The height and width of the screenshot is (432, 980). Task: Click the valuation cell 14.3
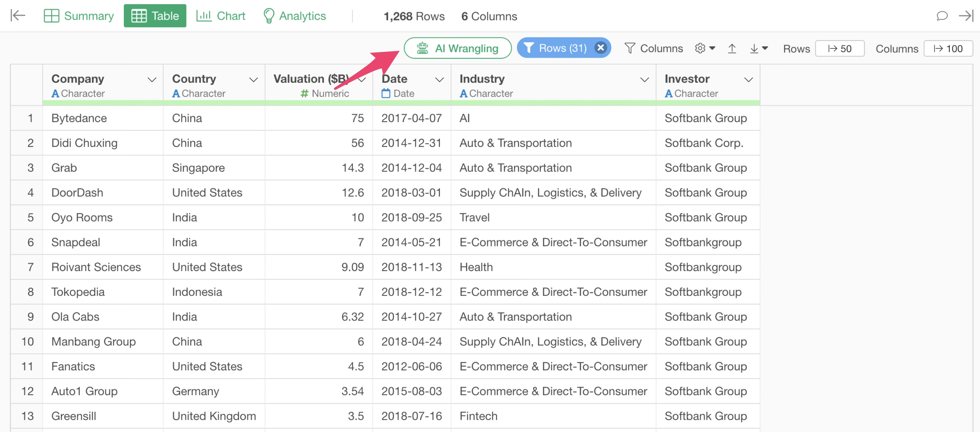[319, 168]
